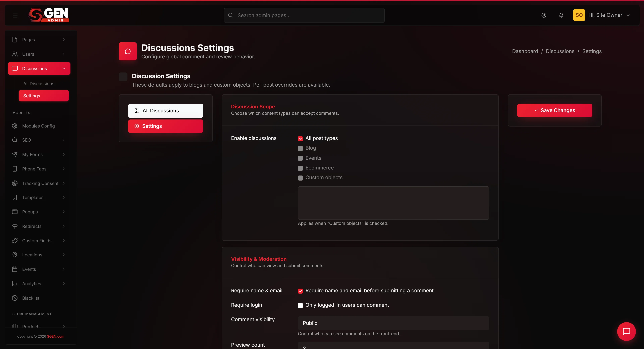Click the Events calendar icon in sidebar
Screen dimensions: 644x349
click(x=15, y=269)
